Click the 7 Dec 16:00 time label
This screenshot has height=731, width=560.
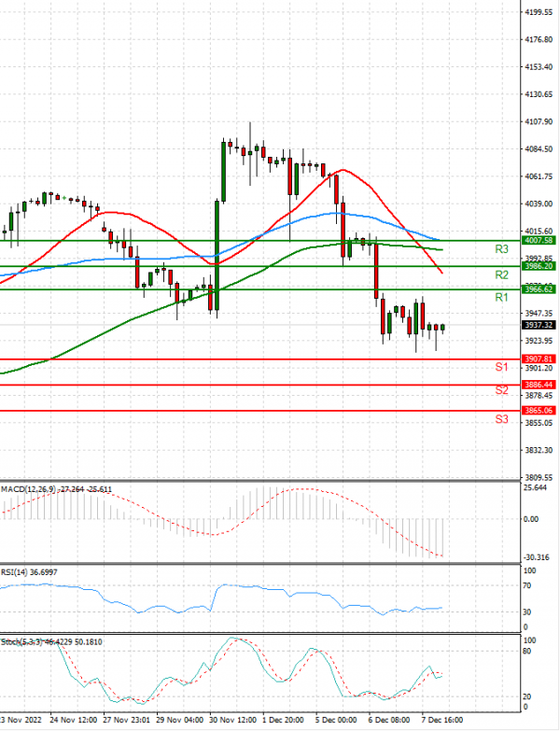442,720
